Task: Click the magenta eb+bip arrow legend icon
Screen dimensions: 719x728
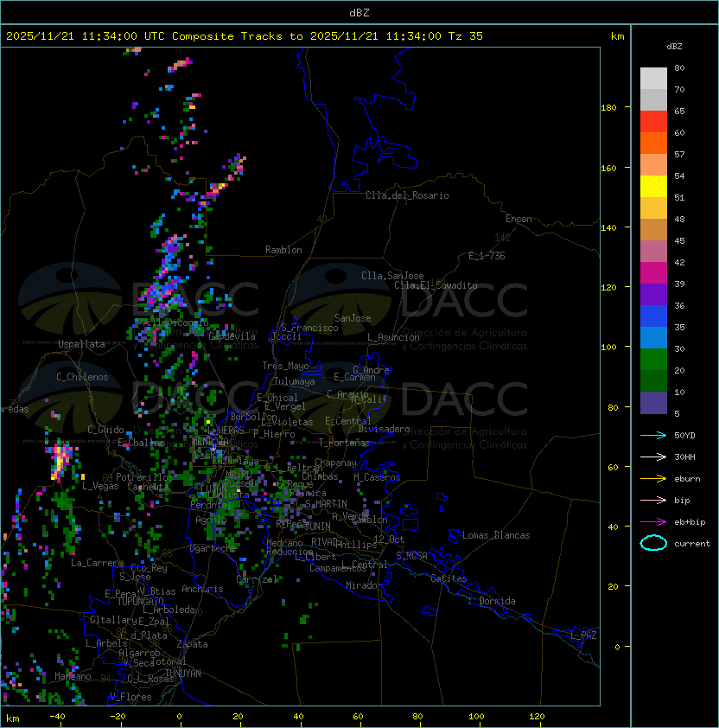Action: (x=653, y=522)
